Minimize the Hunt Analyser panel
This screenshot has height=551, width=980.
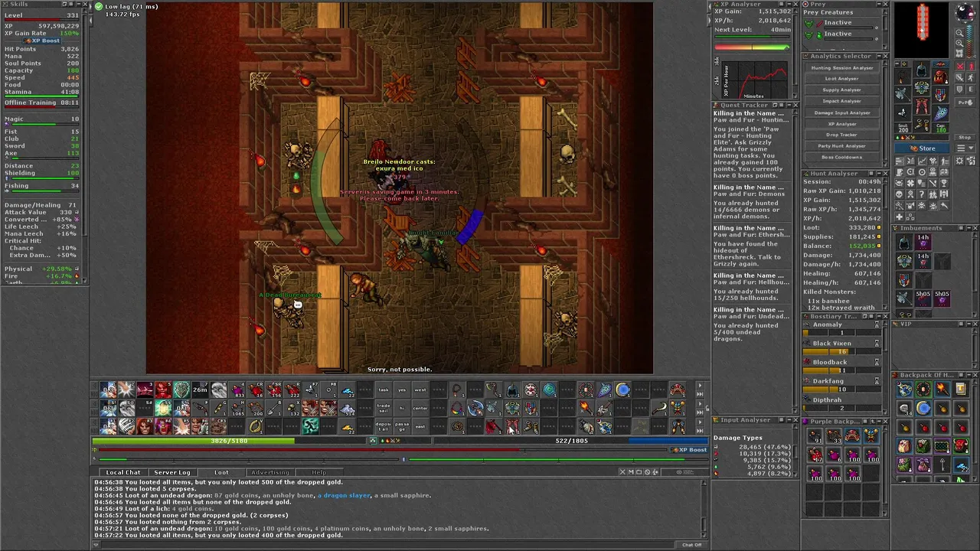coord(879,174)
